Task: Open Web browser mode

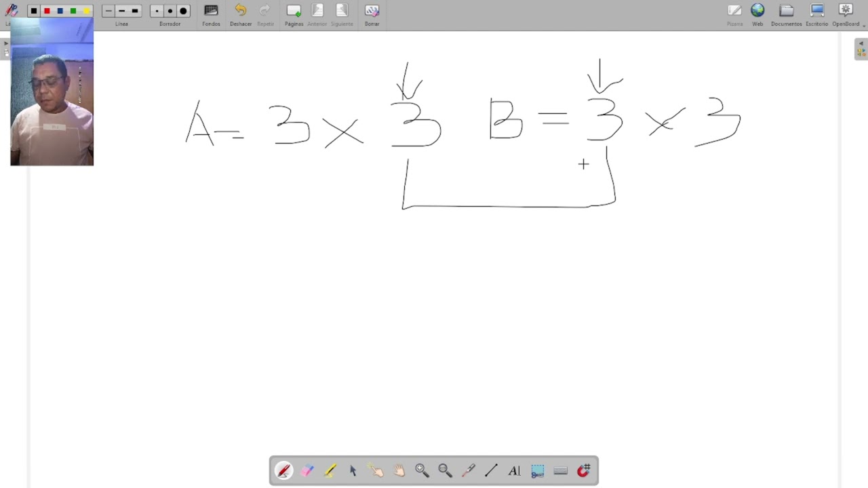Action: [x=757, y=15]
